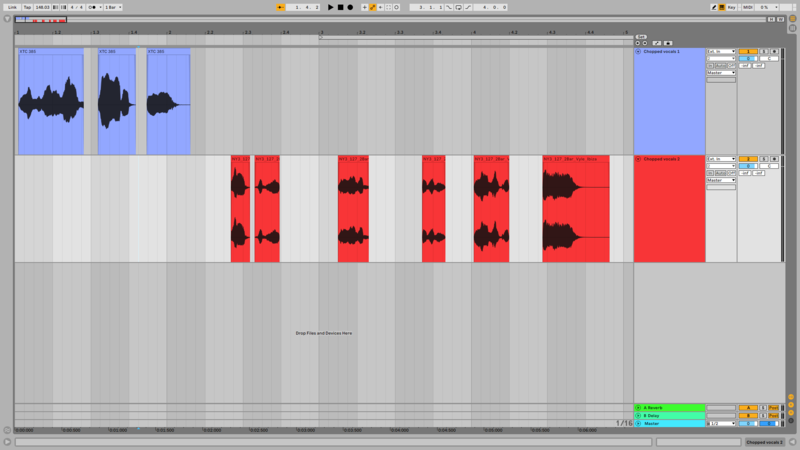800x450 pixels.
Task: Click the time signature 4 / 4 field
Action: coord(77,7)
